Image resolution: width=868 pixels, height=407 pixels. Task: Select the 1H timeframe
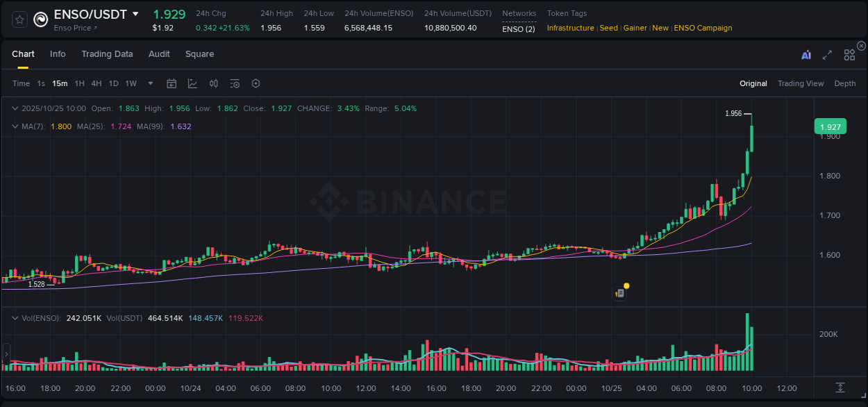tap(79, 83)
